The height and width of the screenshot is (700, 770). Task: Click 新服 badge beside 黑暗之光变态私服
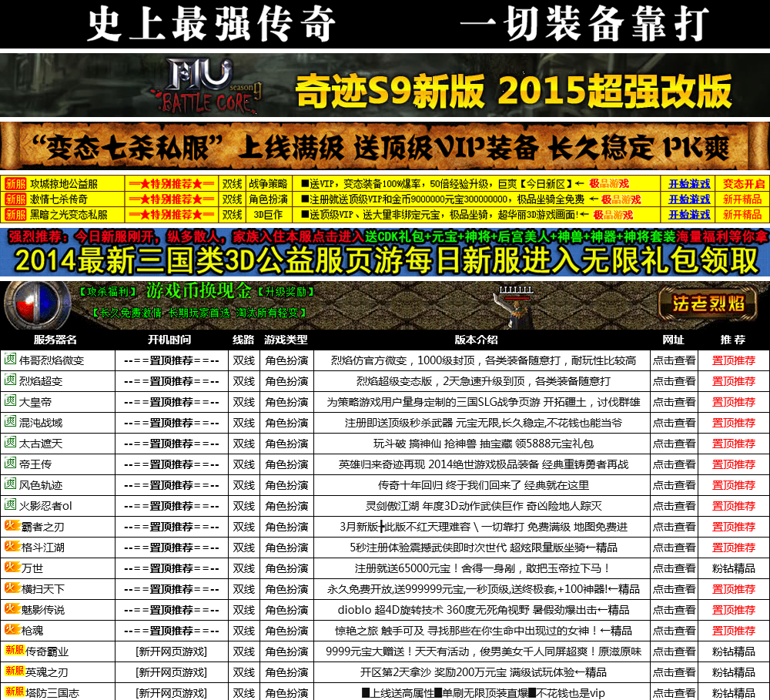(x=15, y=215)
